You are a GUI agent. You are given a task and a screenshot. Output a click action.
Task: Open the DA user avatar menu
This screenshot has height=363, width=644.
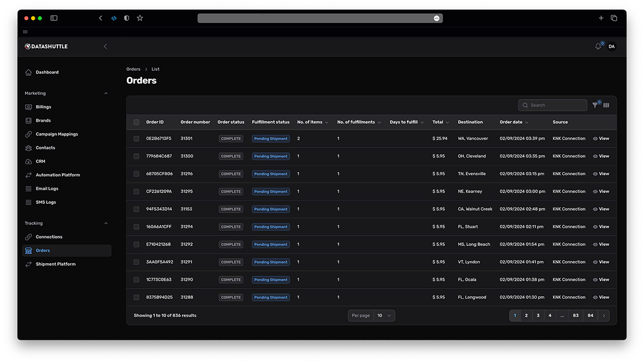[x=611, y=47]
